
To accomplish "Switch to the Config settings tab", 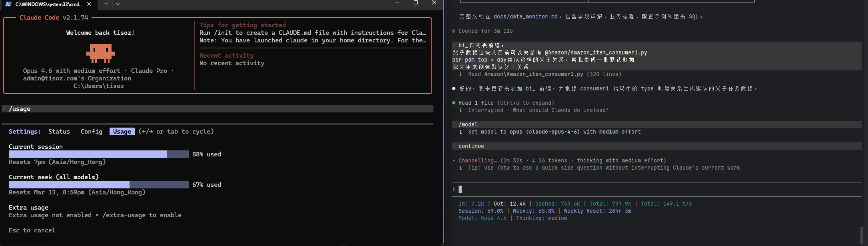I will (92, 132).
